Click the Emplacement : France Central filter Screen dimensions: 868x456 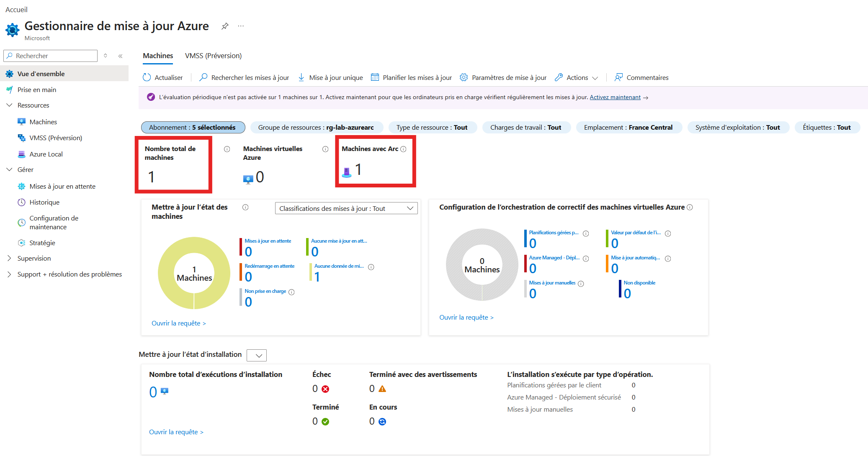point(628,127)
